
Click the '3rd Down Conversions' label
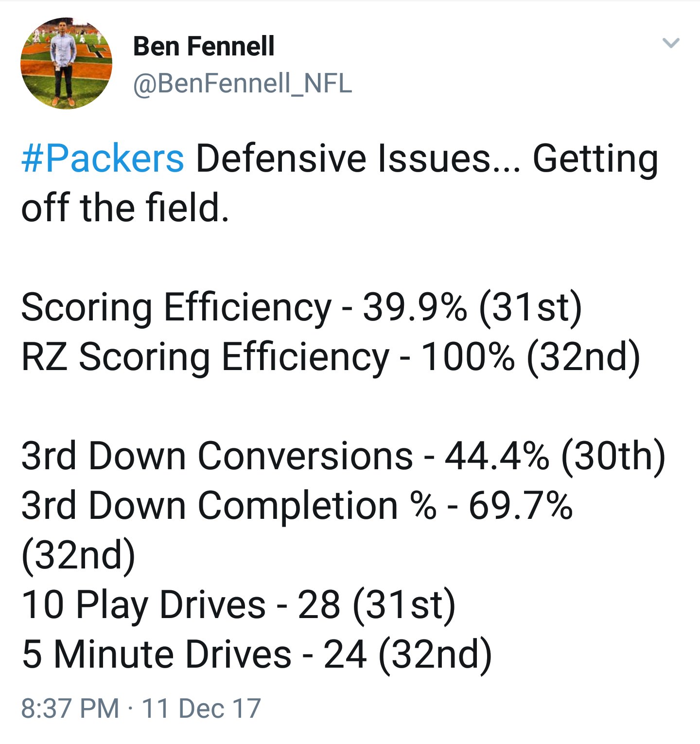(x=217, y=456)
